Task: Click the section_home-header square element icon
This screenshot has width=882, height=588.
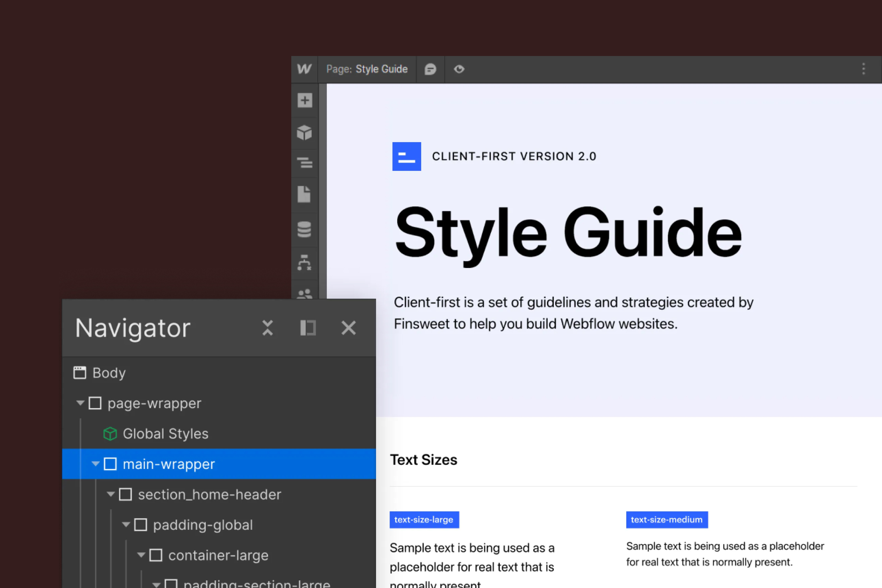Action: coord(125,494)
